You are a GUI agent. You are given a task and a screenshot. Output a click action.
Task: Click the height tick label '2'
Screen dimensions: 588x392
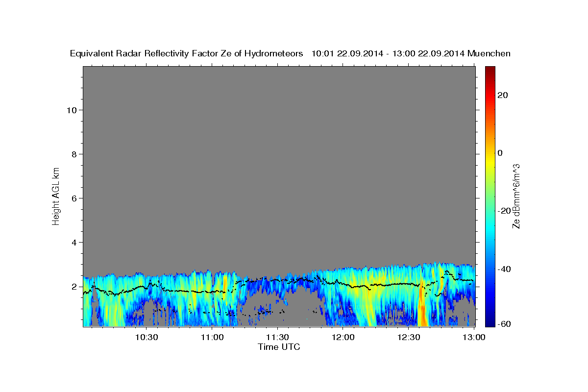(73, 286)
